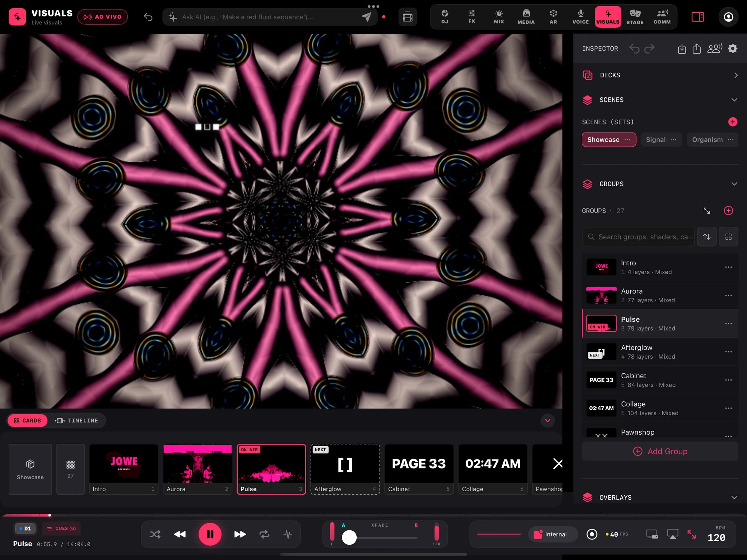Open the collaborators broadcast icon
This screenshot has height=560, width=747.
tap(715, 49)
